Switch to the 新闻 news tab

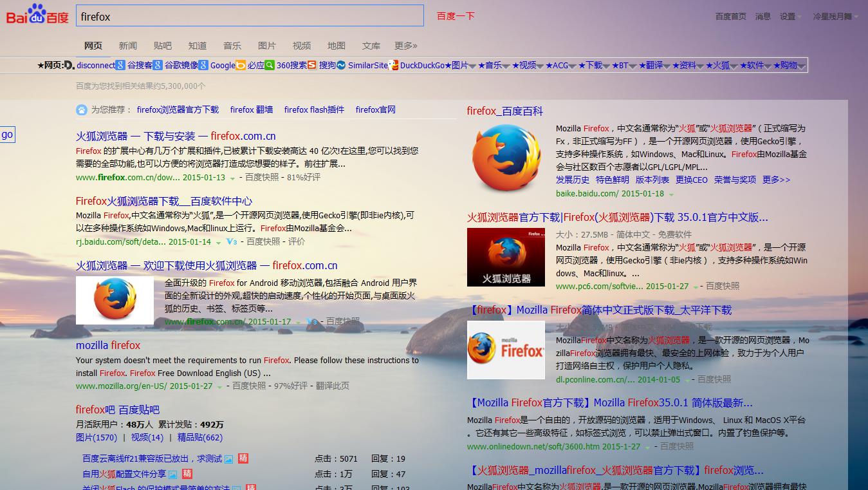point(128,46)
